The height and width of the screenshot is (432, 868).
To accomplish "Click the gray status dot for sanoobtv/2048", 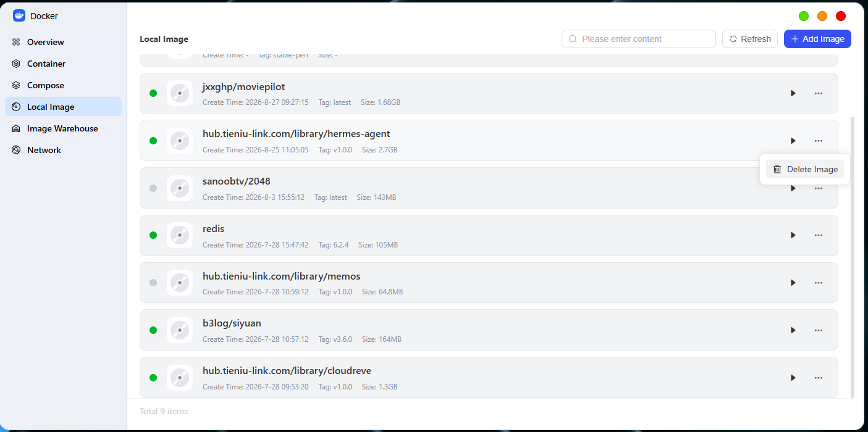I will tap(153, 188).
